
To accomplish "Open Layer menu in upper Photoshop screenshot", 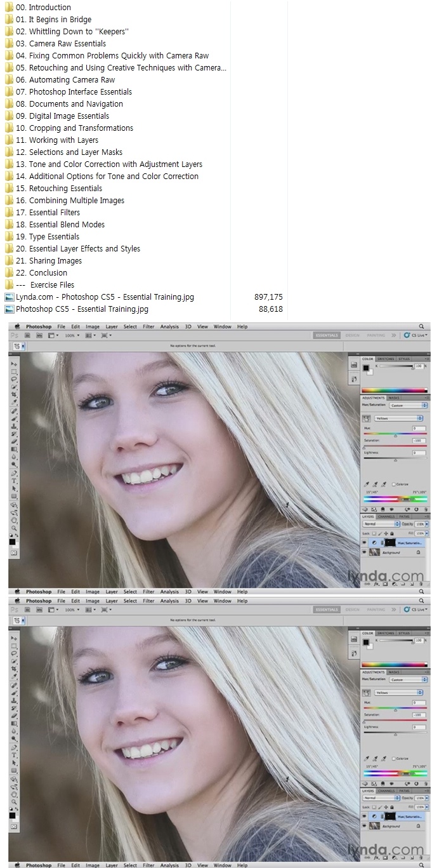I will pyautogui.click(x=112, y=326).
